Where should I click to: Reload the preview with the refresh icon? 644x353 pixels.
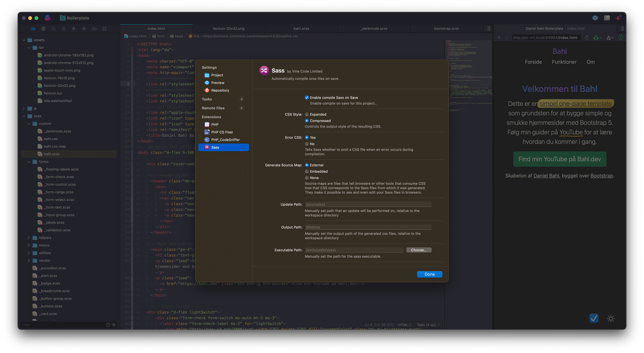587,38
